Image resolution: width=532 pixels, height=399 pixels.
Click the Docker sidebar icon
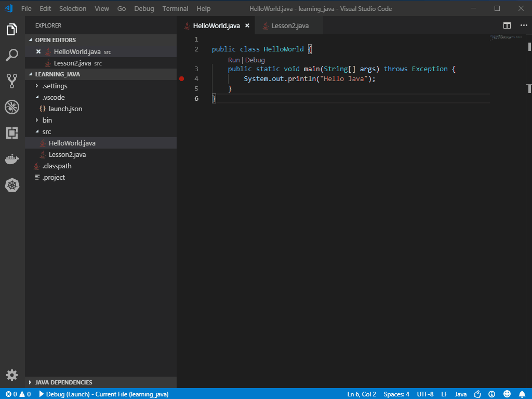click(x=11, y=159)
